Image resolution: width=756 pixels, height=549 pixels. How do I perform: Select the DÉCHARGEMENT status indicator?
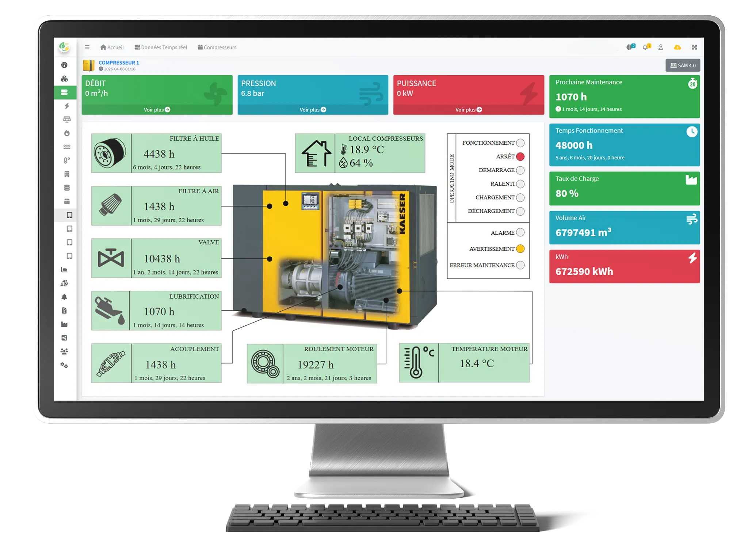pyautogui.click(x=520, y=211)
